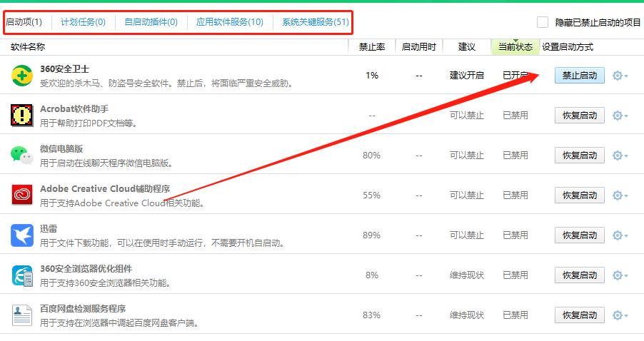Click 360安全浏览器优化组件 title text

(x=86, y=269)
